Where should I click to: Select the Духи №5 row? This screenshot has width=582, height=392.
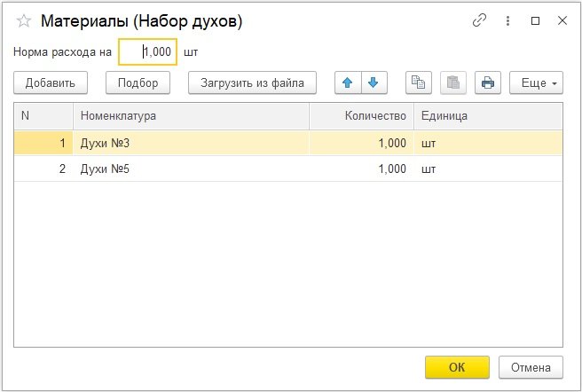[191, 169]
